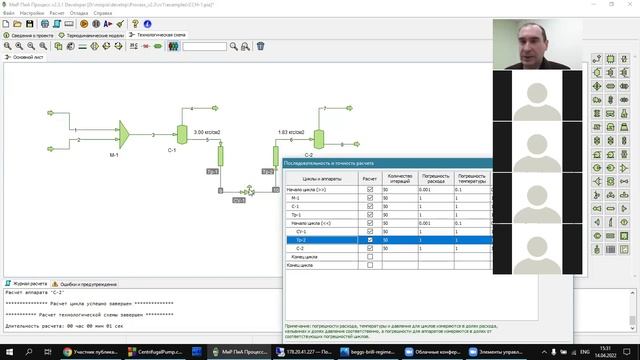The image size is (640, 360).
Task: Open the Windows Start menu
Action: [9, 352]
